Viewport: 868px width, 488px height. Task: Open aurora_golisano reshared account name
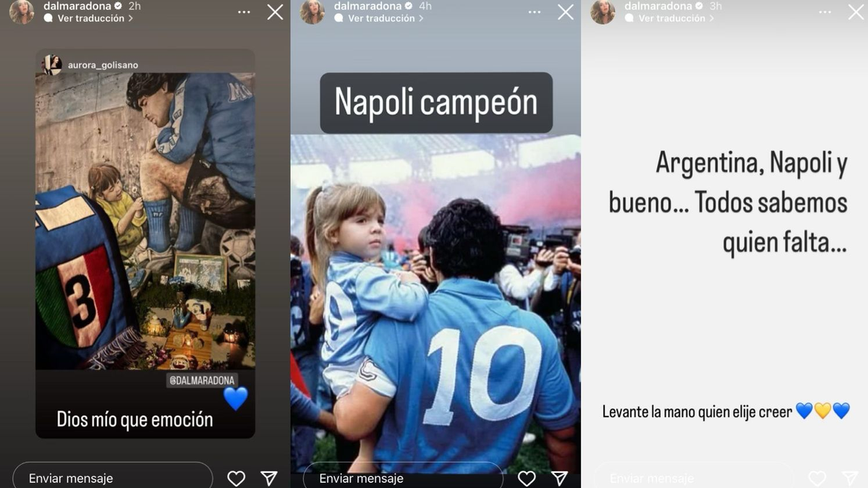tap(103, 65)
